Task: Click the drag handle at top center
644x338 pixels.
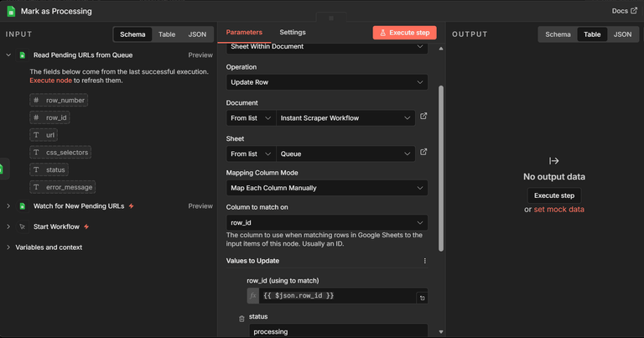Action: (331, 18)
